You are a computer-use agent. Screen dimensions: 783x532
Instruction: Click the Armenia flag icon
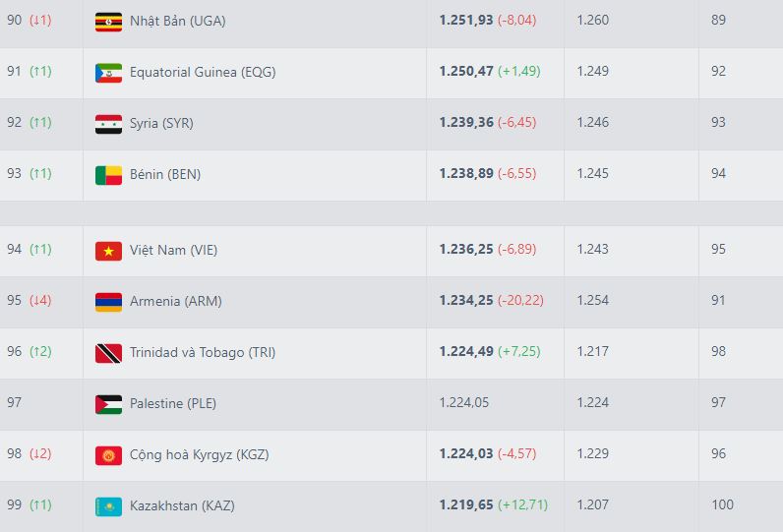(108, 301)
